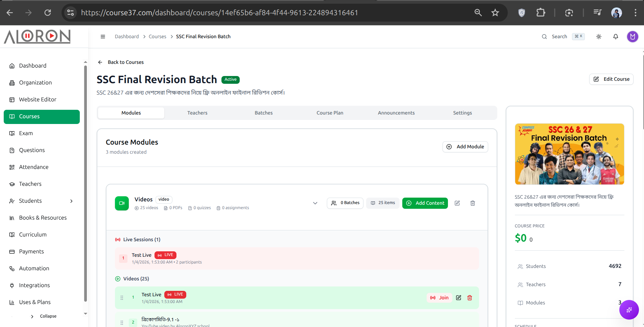
Task: Toggle sidebar with hamburger menu icon
Action: [103, 36]
